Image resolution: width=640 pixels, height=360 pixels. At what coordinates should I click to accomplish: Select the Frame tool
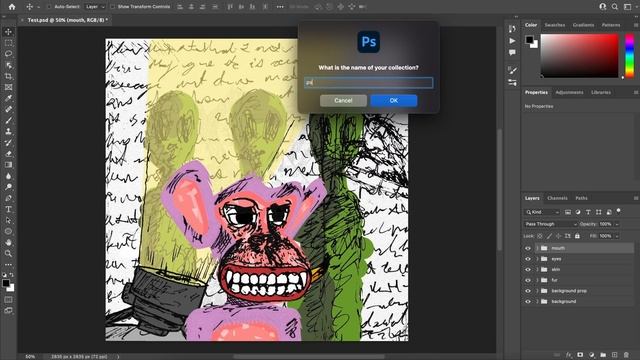pos(8,87)
